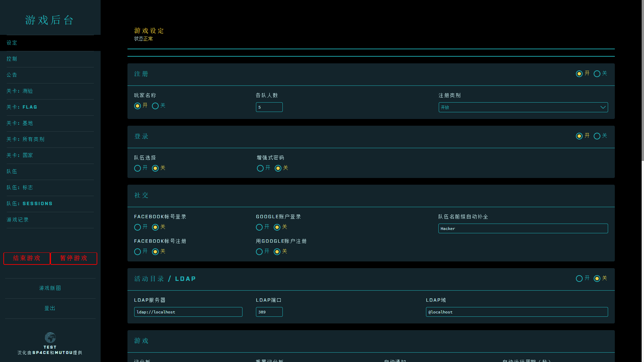The image size is (644, 362).
Task: View 游戏记录 from the sidebar
Action: tap(17, 220)
